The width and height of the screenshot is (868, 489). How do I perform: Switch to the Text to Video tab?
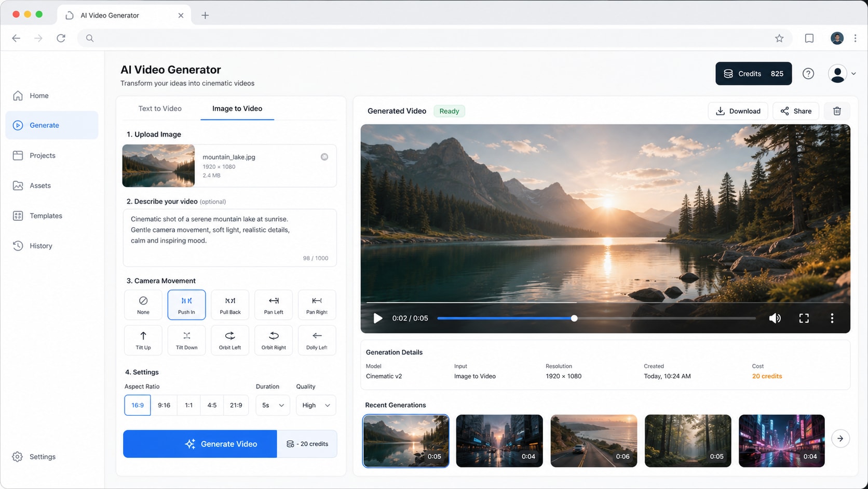click(160, 109)
